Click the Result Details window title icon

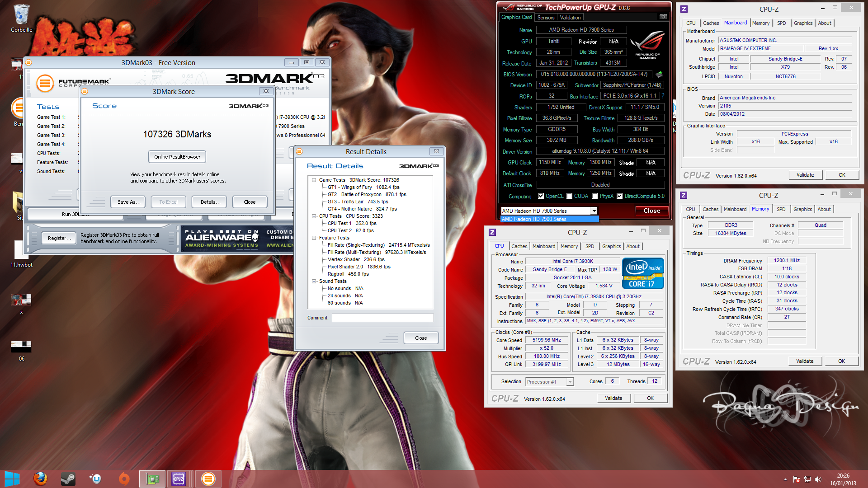tap(299, 151)
